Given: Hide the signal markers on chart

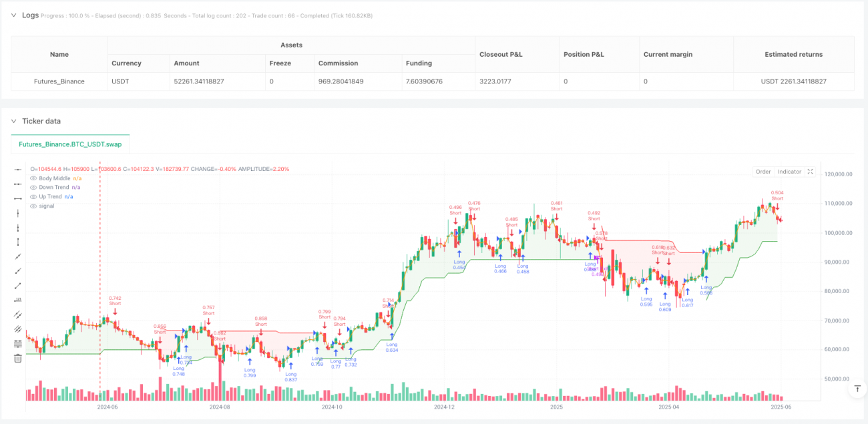Looking at the screenshot, I should 33,206.
